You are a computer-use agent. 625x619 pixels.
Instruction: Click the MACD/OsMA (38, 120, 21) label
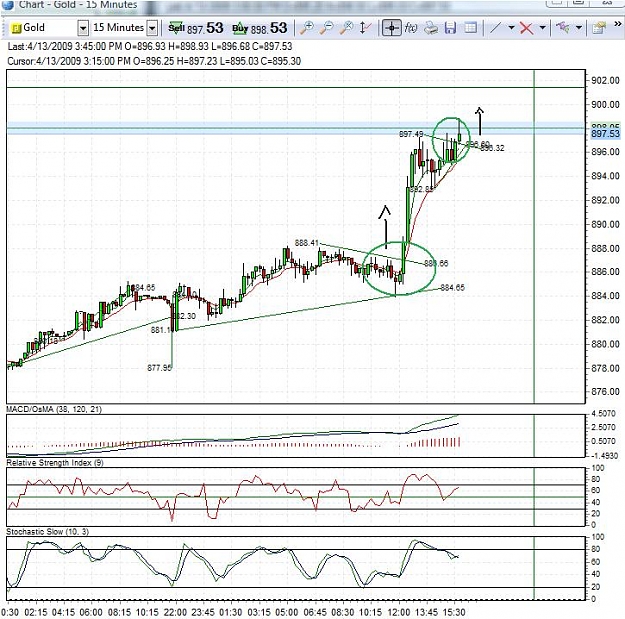54,409
